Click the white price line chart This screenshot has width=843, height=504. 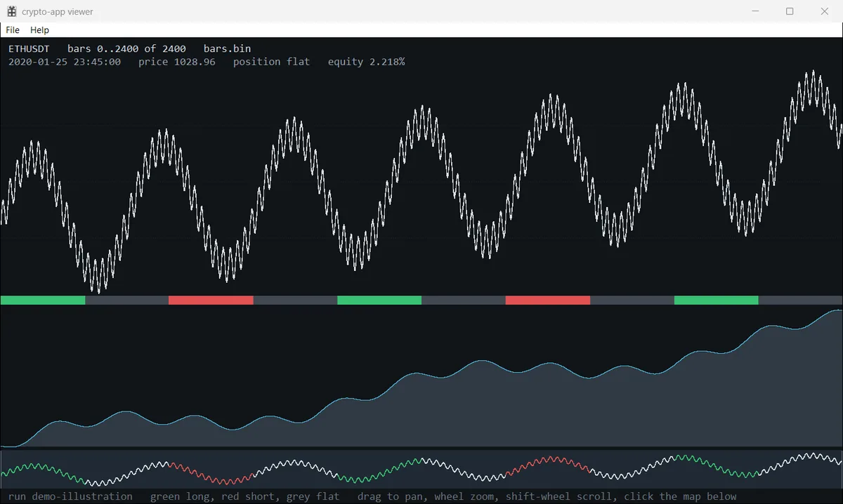pos(421,181)
